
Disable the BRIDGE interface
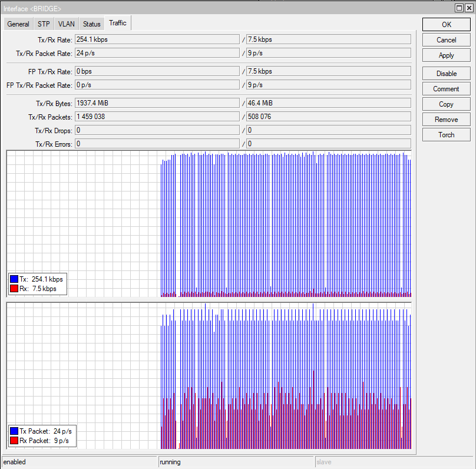tap(446, 74)
